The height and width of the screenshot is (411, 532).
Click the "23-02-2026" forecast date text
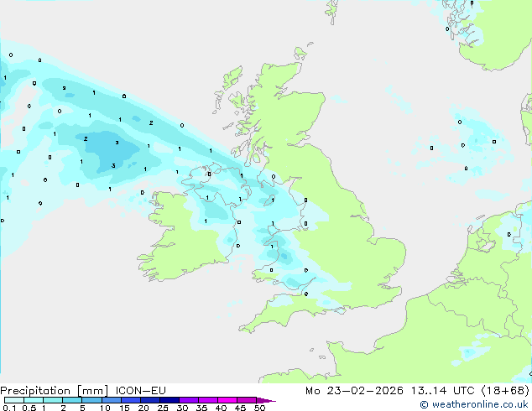pos(365,391)
